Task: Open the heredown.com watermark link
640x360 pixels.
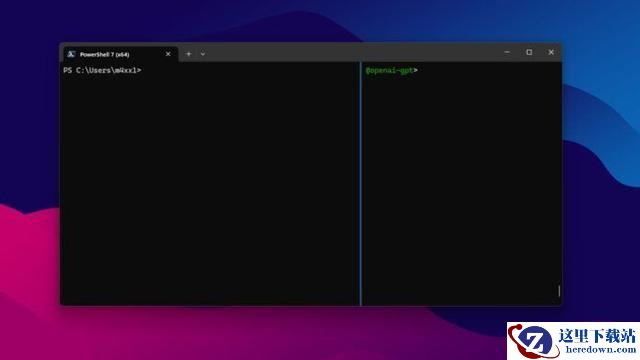Action: click(x=600, y=349)
